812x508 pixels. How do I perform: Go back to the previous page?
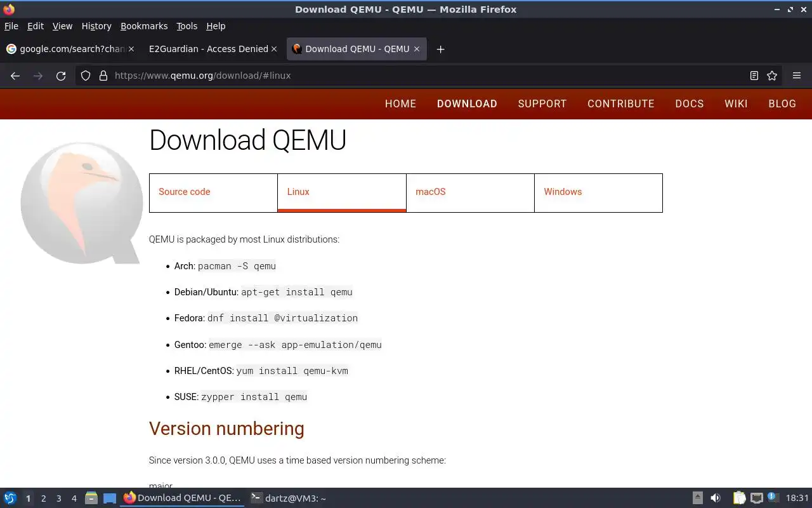[x=15, y=76]
